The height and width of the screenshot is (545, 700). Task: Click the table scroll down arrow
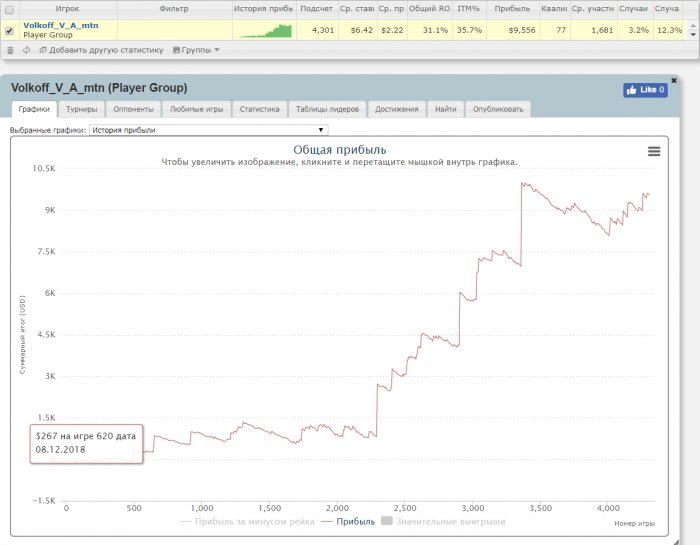[693, 34]
